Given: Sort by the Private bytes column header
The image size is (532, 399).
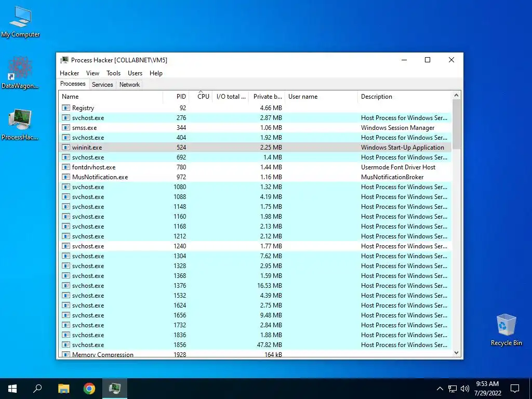Looking at the screenshot, I should coord(267,96).
